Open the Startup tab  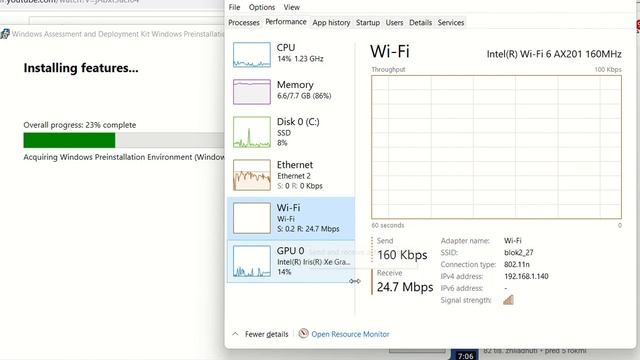tap(368, 23)
